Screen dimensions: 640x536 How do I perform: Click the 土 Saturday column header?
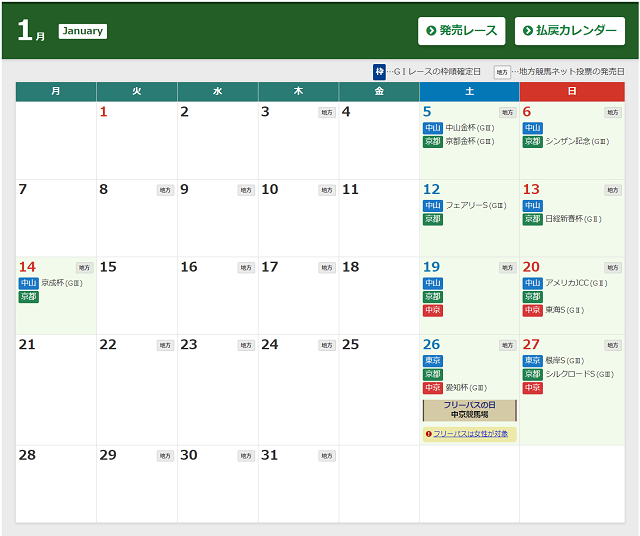pyautogui.click(x=469, y=91)
